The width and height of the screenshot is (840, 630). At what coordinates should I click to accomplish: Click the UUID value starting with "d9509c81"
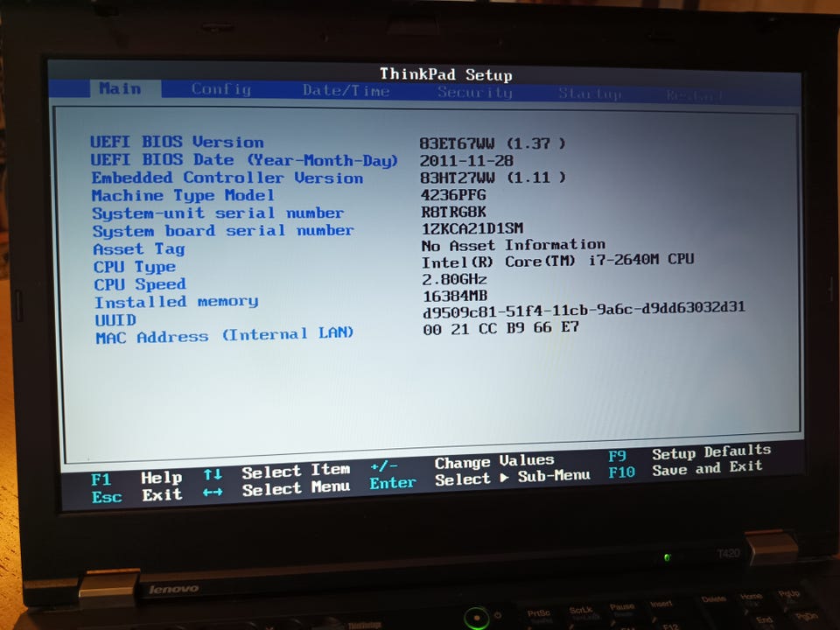(584, 310)
